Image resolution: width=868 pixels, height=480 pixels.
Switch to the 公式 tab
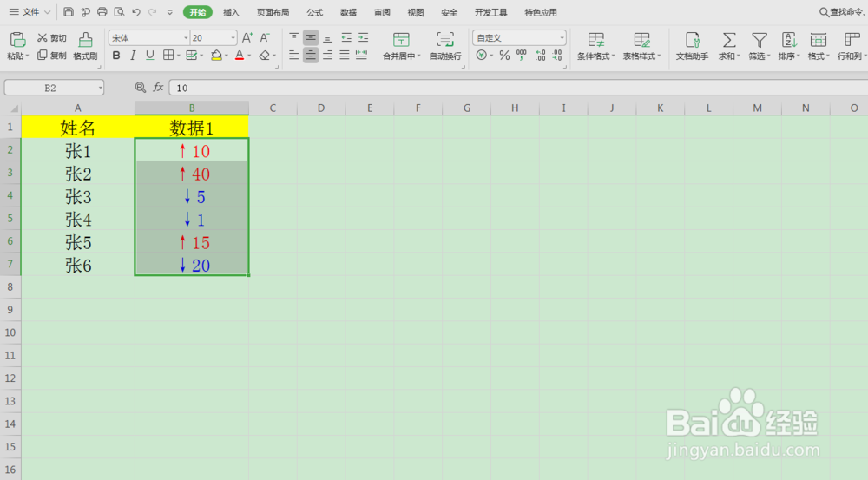[x=315, y=12]
